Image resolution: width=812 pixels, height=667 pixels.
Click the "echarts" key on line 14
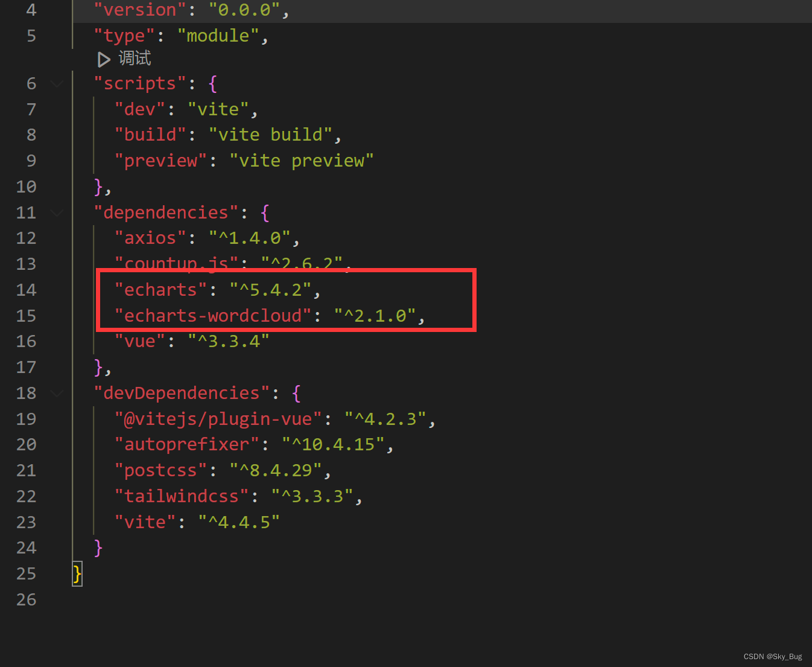pyautogui.click(x=161, y=290)
